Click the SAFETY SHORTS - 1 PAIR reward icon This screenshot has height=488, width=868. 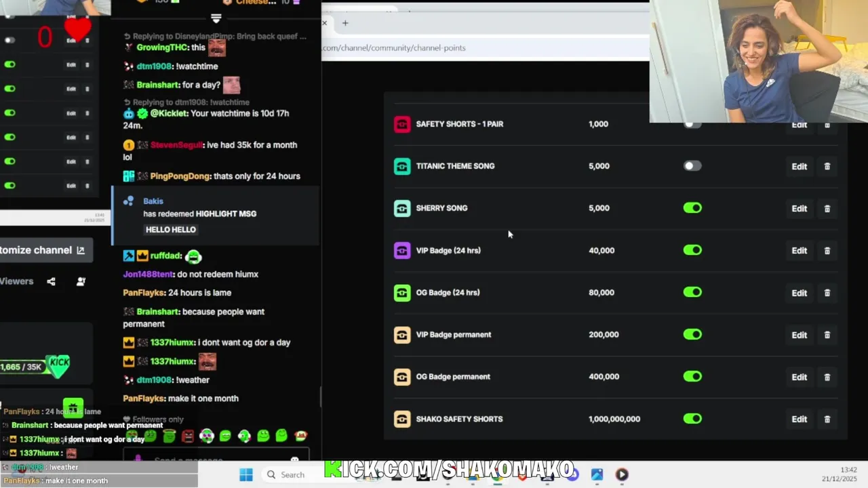(402, 124)
